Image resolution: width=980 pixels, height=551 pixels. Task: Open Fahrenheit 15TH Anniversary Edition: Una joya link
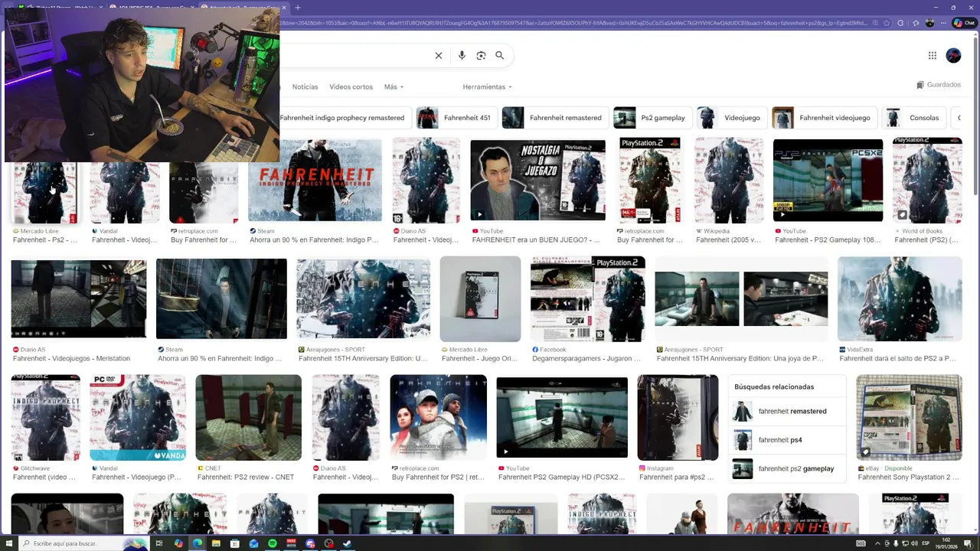coord(740,358)
